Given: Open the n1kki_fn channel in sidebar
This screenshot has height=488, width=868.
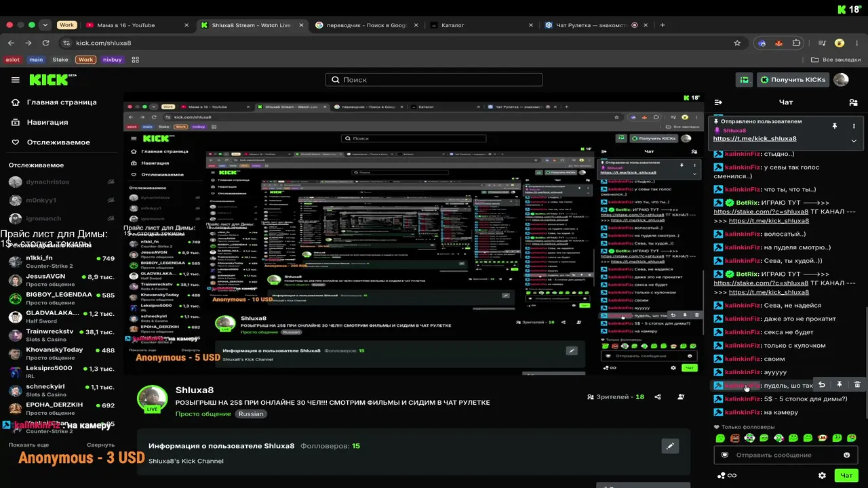Looking at the screenshot, I should [x=62, y=262].
